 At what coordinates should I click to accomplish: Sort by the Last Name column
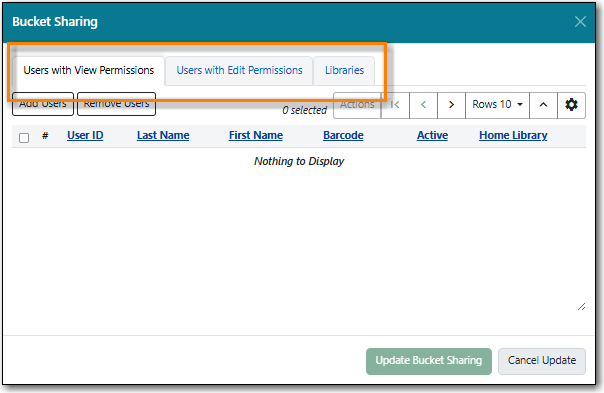(163, 135)
